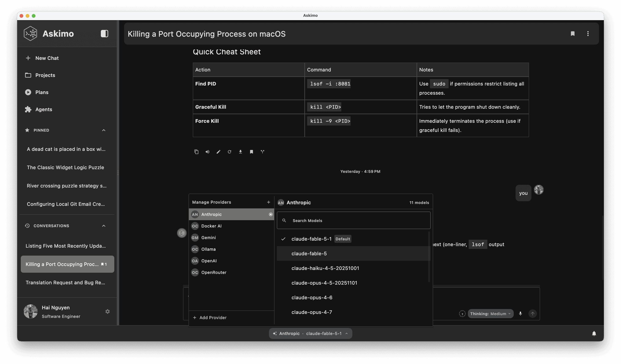
Task: Click the Anthropic AN header badge
Action: (x=281, y=202)
